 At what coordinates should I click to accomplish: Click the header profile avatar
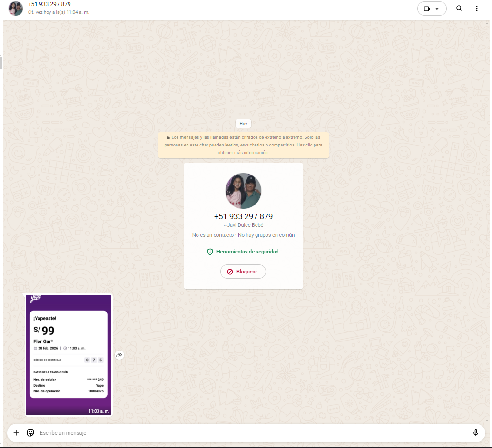point(16,9)
